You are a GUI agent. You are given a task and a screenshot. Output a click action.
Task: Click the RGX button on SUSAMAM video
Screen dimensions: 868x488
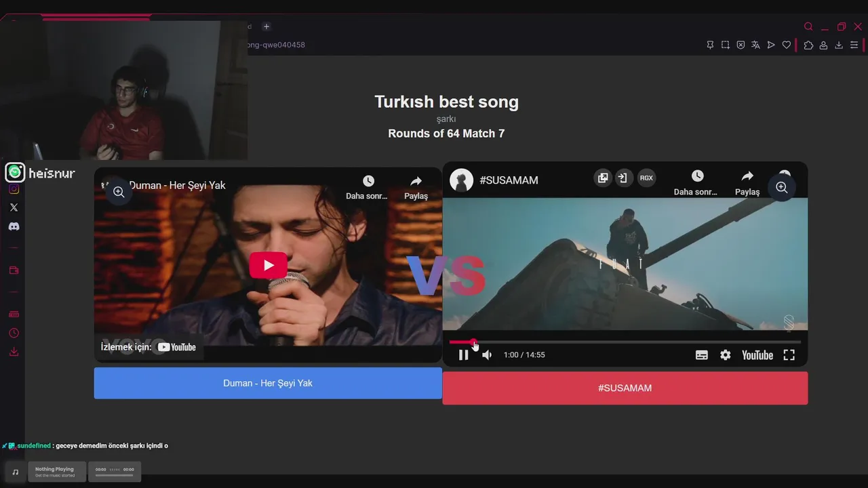(646, 178)
